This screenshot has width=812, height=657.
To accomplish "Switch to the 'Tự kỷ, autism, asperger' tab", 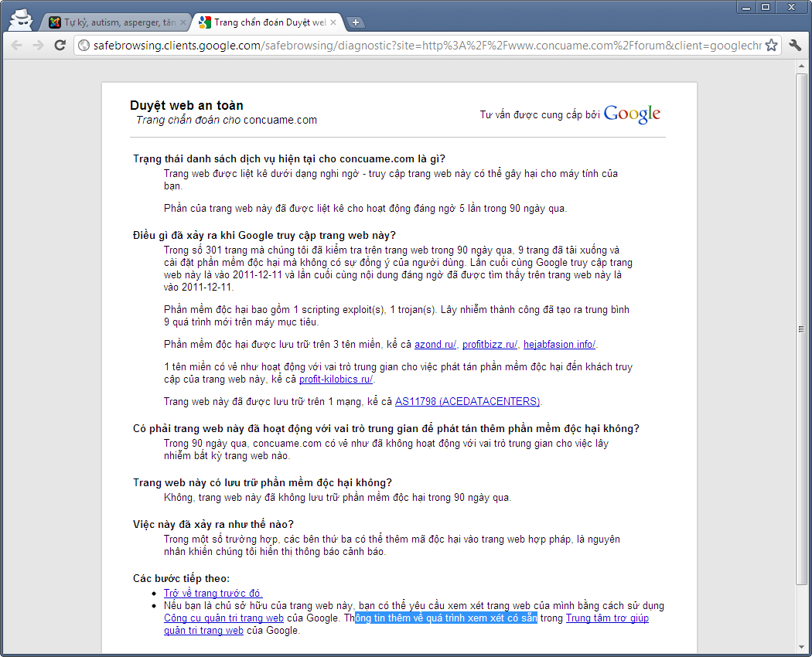I will click(115, 22).
